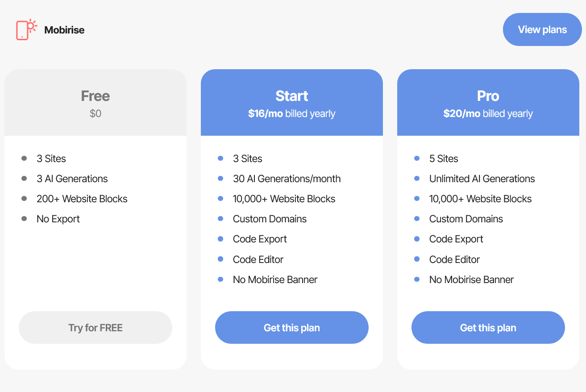This screenshot has width=586, height=392.
Task: Click Pro plan's Code Export item
Action: click(x=456, y=239)
